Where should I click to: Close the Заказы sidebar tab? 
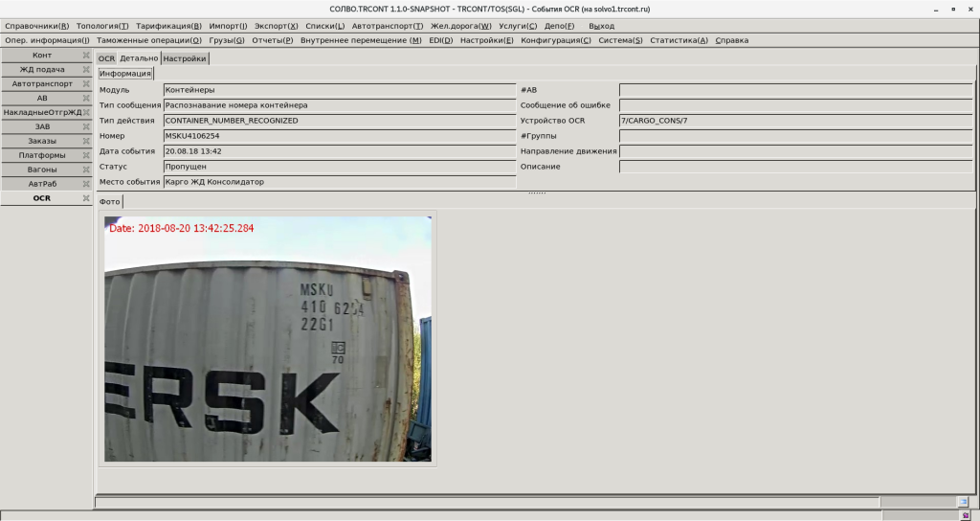click(86, 141)
